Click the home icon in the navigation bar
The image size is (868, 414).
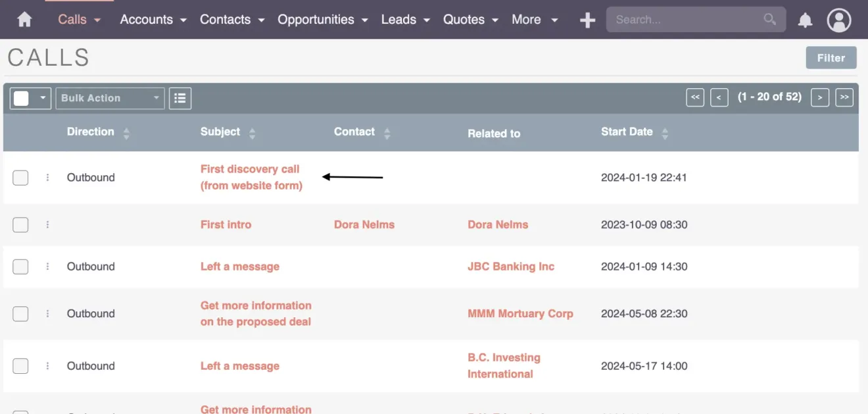pyautogui.click(x=24, y=19)
